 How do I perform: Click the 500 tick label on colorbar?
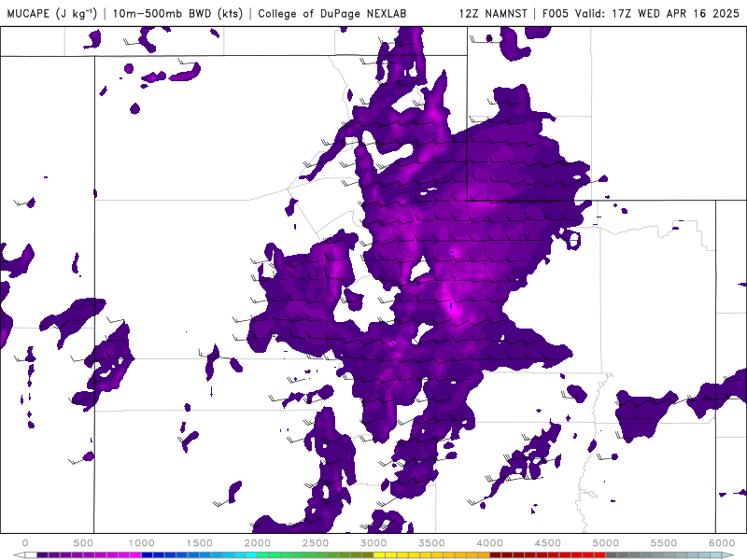pos(83,543)
